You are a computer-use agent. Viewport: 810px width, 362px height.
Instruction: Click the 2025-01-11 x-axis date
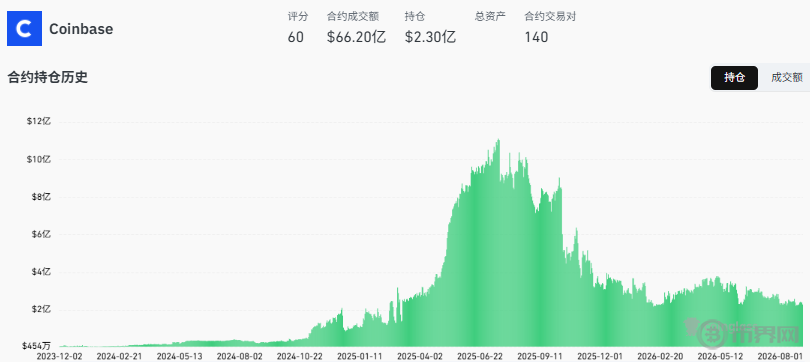point(360,356)
